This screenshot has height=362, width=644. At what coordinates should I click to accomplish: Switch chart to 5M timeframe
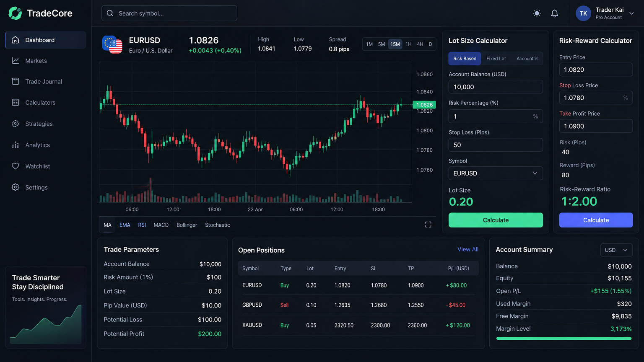pos(382,44)
